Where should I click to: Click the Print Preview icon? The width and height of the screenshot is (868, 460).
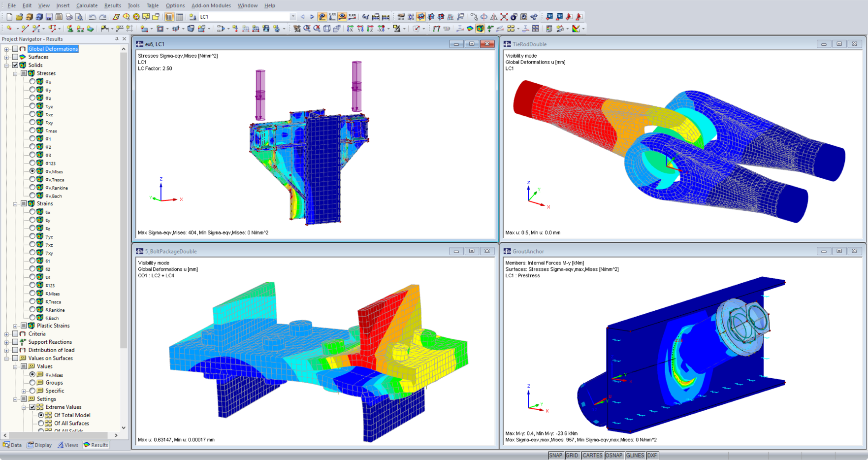[x=79, y=16]
